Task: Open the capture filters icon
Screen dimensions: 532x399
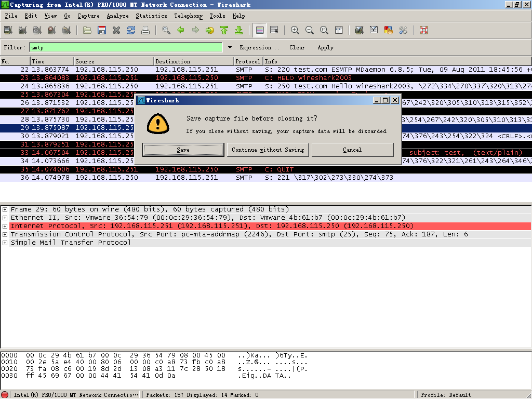Action: [360, 30]
